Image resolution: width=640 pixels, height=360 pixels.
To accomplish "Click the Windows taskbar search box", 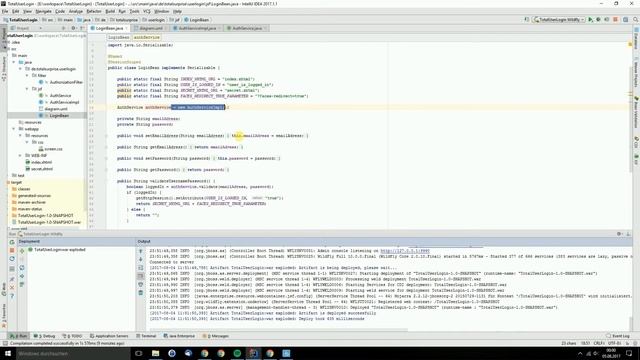I will point(73,353).
